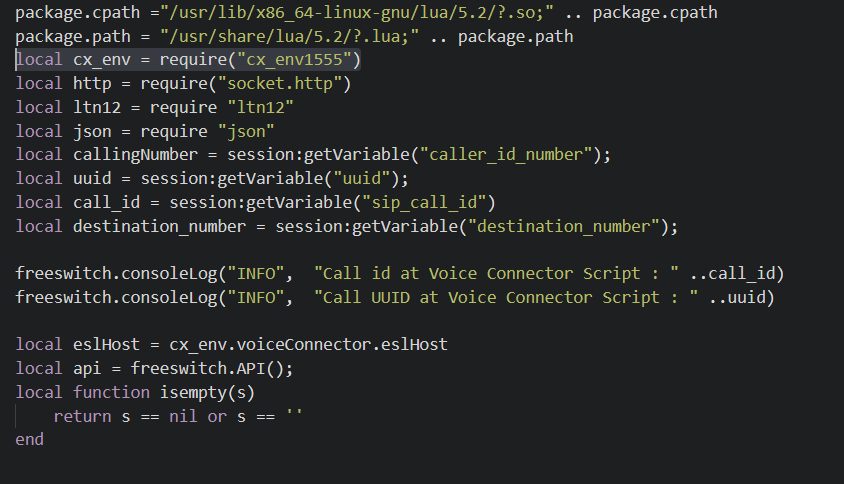The height and width of the screenshot is (484, 844).
Task: Click the "sip_call_id" string
Action: coord(423,202)
